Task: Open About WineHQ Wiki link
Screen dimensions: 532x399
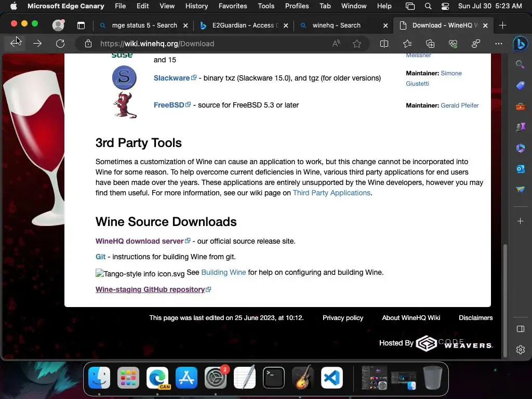Action: (x=411, y=317)
